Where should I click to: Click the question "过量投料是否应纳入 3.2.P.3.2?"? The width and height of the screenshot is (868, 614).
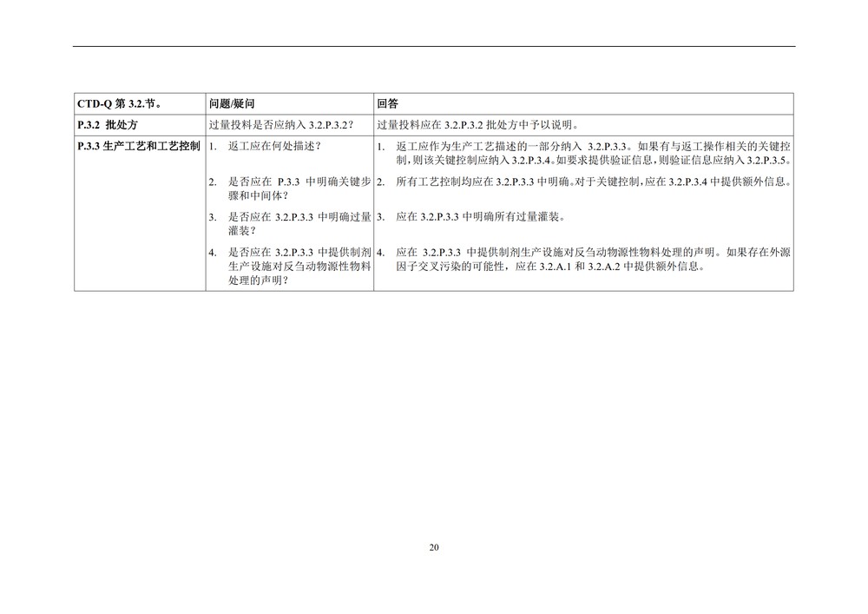[x=281, y=125]
